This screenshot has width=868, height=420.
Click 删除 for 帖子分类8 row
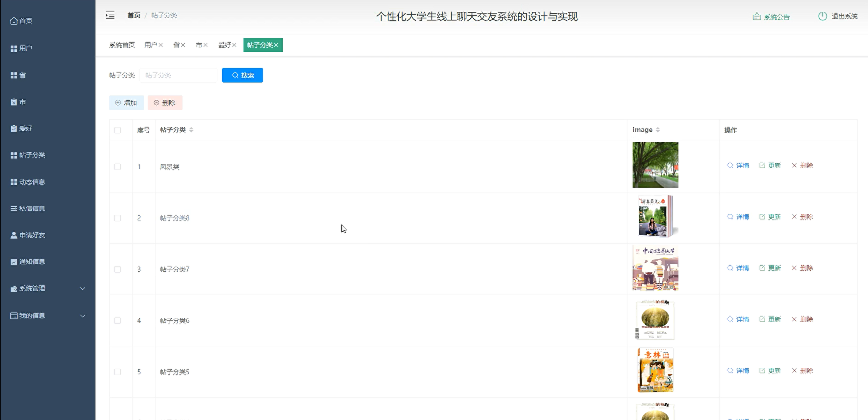[x=802, y=217]
